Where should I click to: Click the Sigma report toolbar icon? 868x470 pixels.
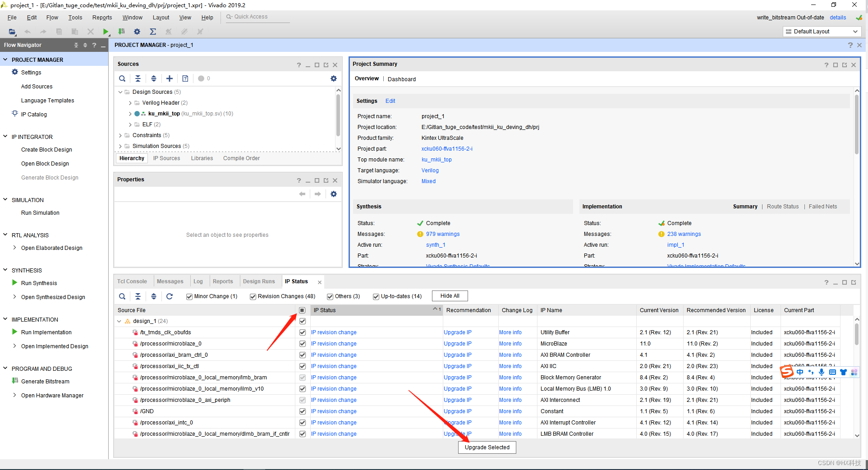coord(153,32)
